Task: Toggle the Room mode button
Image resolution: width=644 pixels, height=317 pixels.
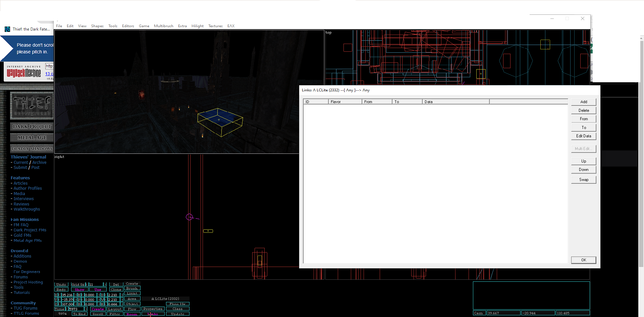Action: (x=132, y=314)
